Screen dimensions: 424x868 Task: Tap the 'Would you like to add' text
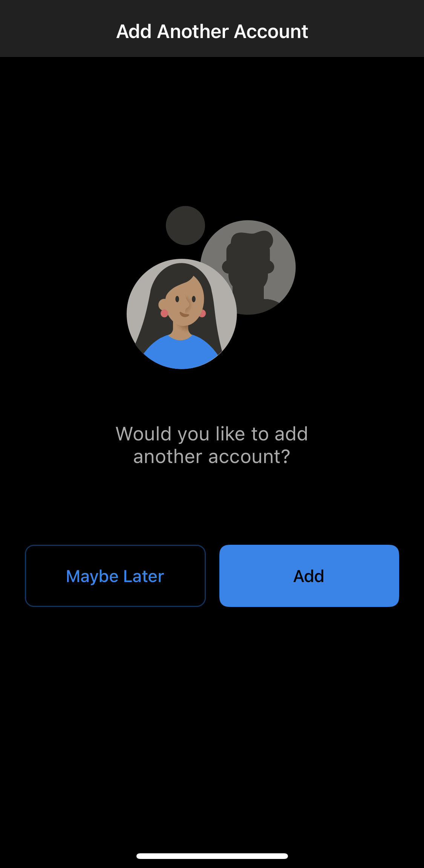pos(212,434)
